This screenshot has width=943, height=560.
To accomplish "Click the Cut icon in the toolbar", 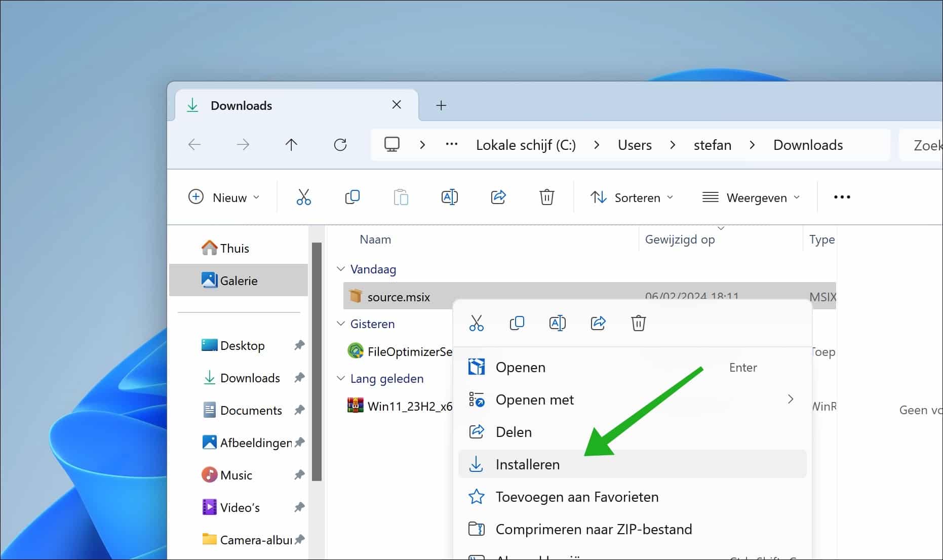I will pos(303,197).
